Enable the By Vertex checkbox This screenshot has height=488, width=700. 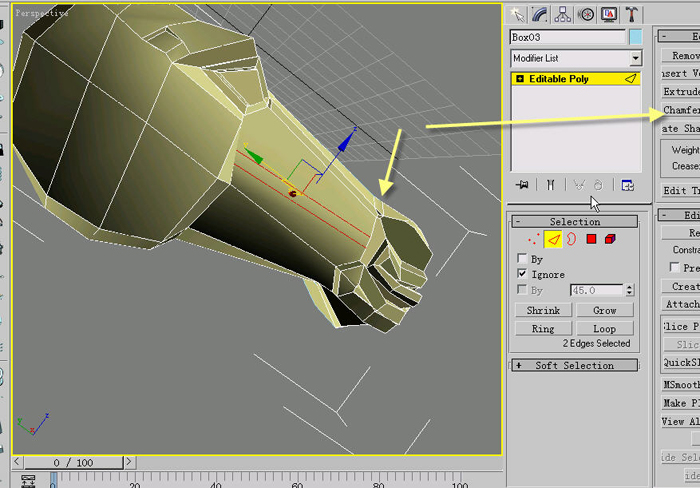(521, 259)
